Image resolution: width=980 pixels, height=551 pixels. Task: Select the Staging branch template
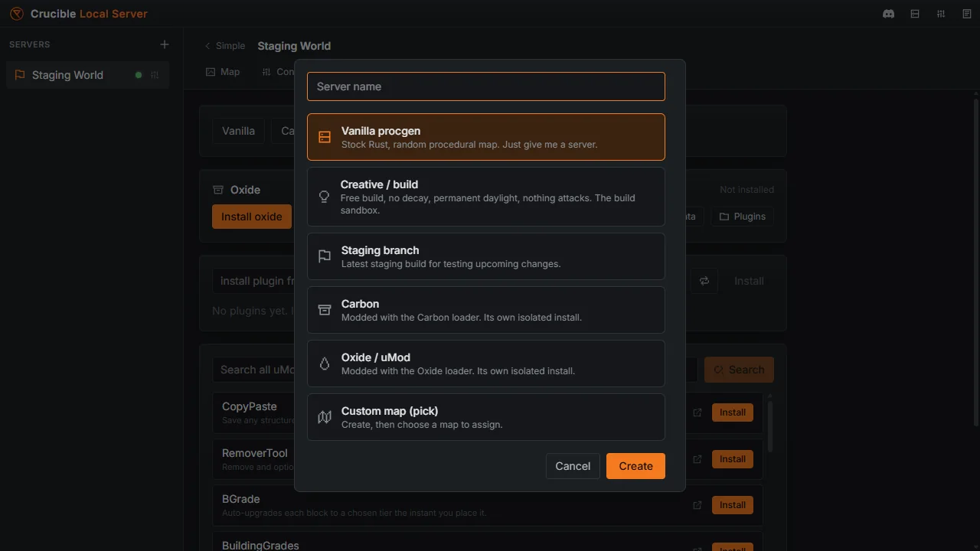486,256
